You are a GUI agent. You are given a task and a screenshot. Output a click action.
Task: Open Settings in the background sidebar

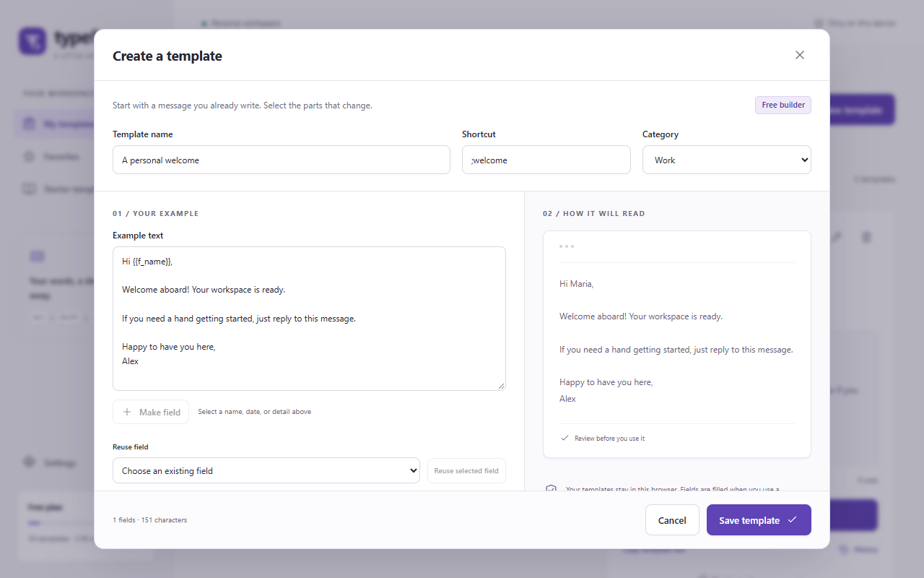pos(51,462)
